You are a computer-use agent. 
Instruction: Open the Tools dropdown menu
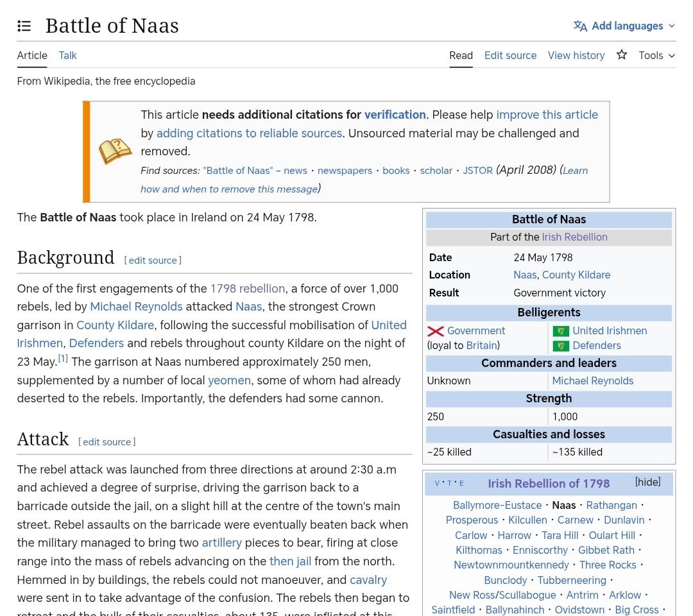click(656, 56)
